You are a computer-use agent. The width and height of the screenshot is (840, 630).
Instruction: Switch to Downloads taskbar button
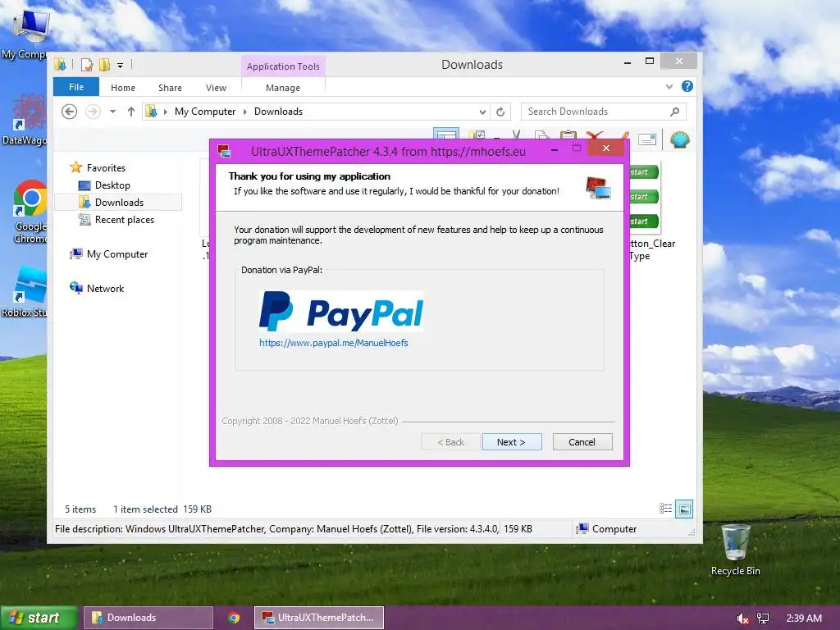148,618
